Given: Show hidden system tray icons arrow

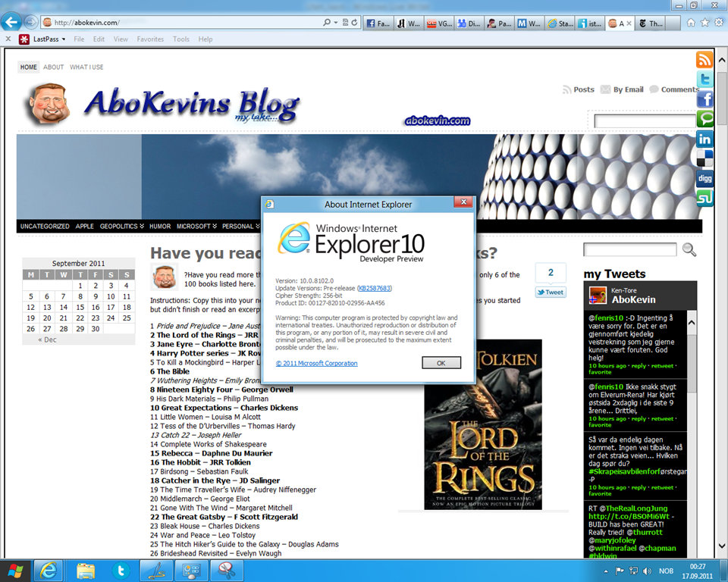Looking at the screenshot, I should coord(605,571).
